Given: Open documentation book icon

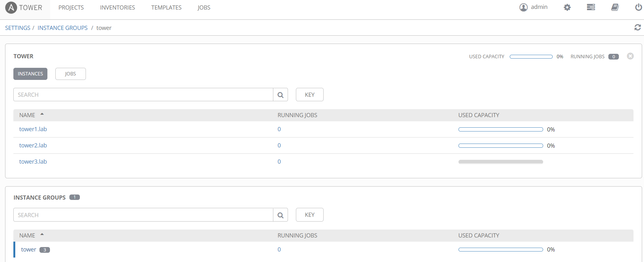Looking at the screenshot, I should [615, 7].
